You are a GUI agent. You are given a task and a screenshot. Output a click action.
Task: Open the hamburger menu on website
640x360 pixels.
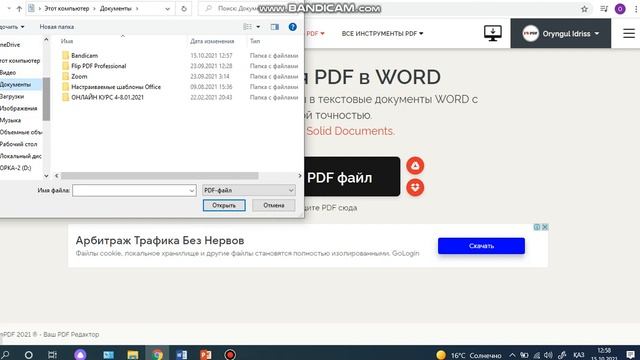(629, 33)
